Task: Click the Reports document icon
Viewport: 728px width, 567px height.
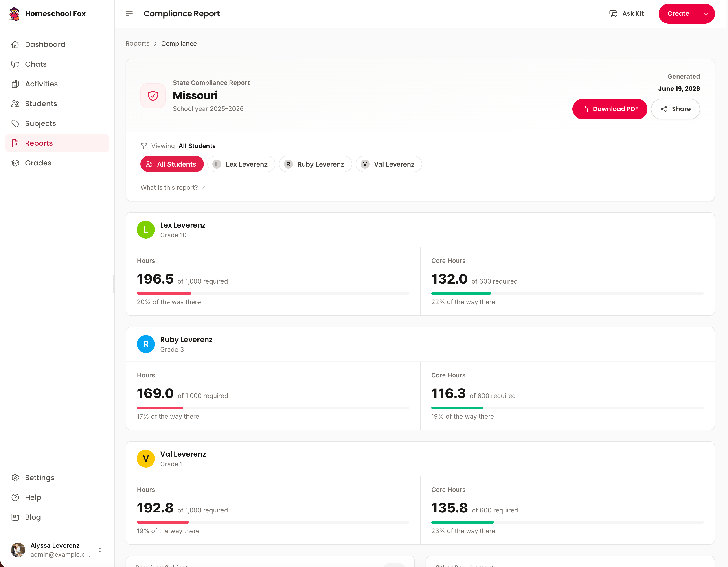Action: click(x=15, y=143)
